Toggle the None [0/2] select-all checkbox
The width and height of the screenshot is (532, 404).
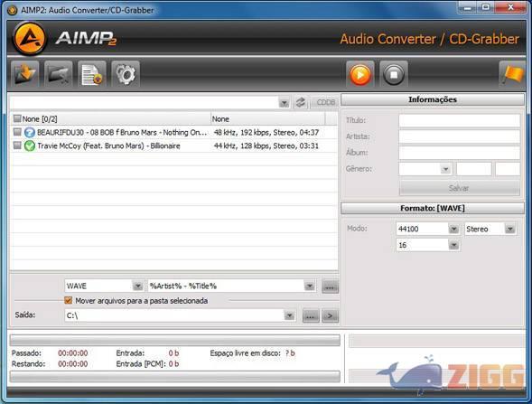coord(17,118)
